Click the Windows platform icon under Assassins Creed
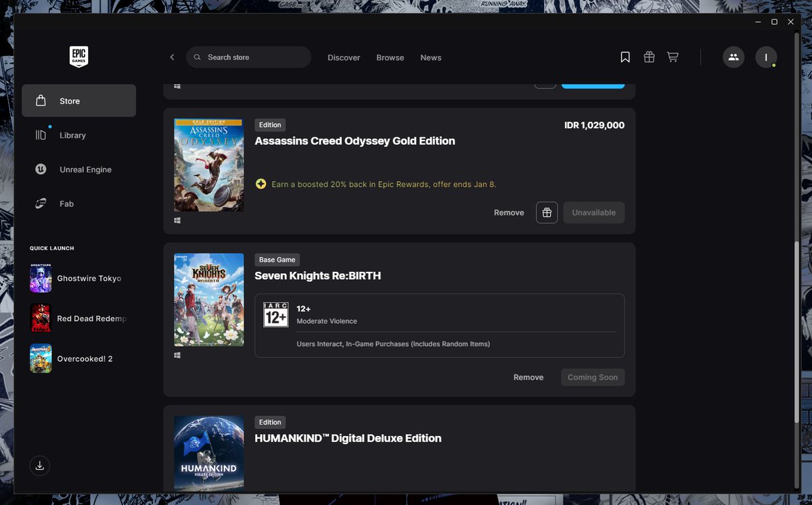Screen dimensions: 812x505 pyautogui.click(x=177, y=220)
